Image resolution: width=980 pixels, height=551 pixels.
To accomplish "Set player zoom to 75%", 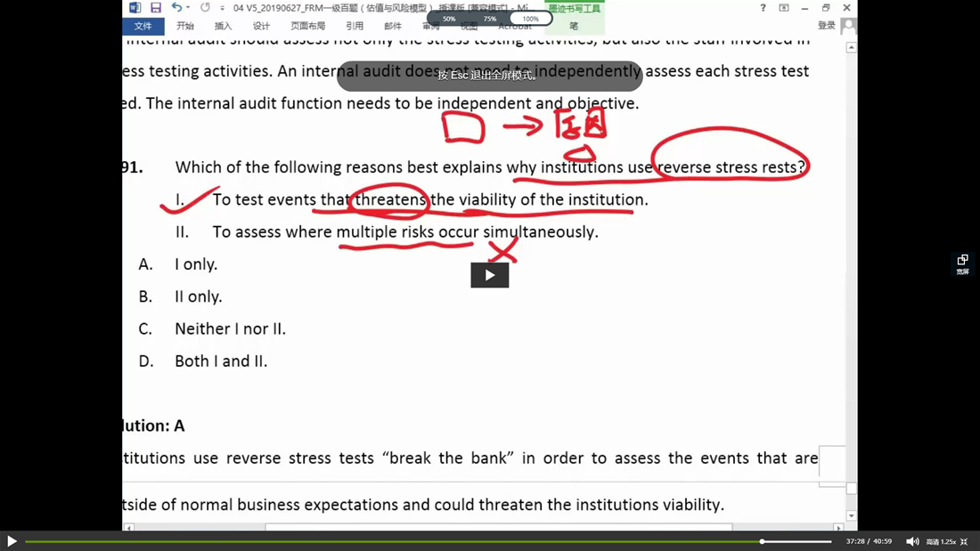I will pyautogui.click(x=489, y=19).
